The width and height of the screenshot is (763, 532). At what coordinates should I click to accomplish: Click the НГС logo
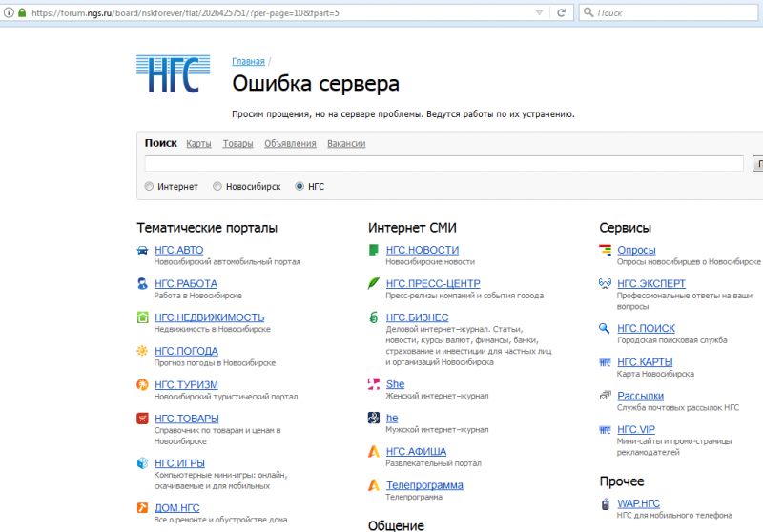174,74
